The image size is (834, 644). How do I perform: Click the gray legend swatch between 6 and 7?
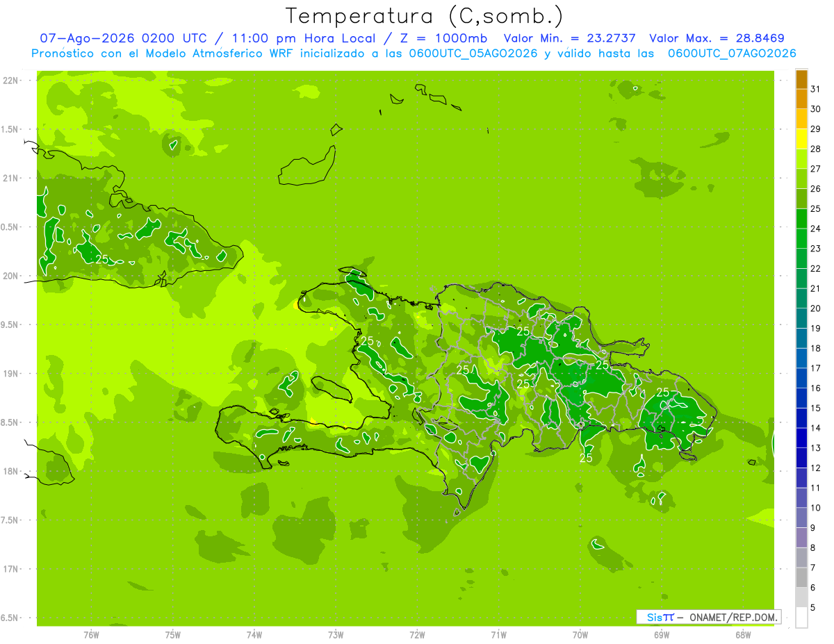[801, 577]
